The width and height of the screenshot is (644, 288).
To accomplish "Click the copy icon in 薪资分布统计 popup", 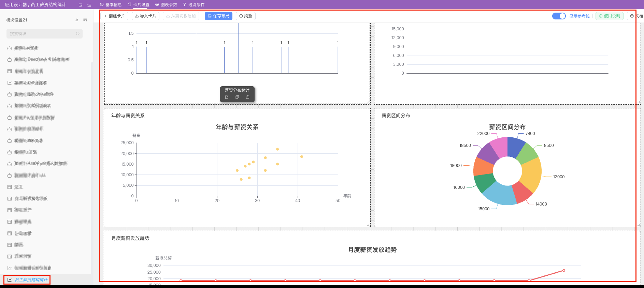I will click(237, 97).
